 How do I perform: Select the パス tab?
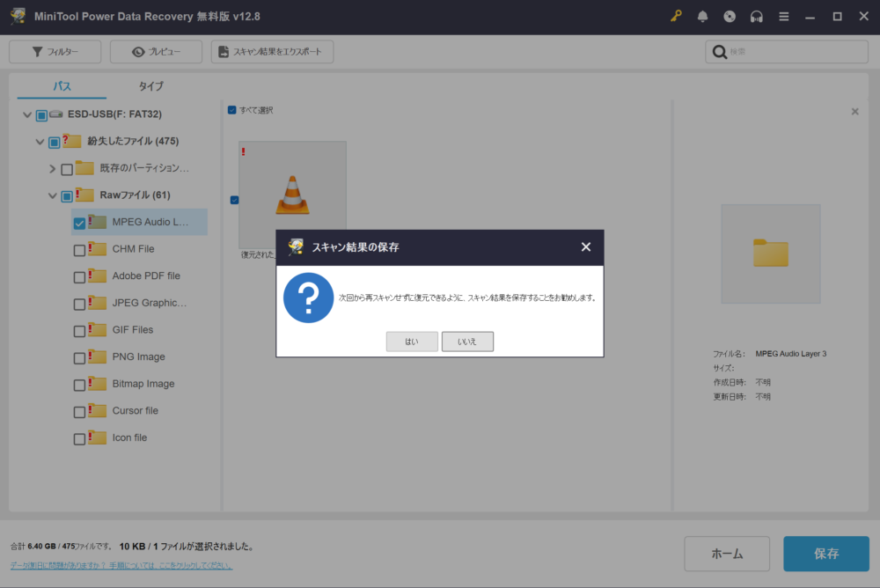coord(62,86)
